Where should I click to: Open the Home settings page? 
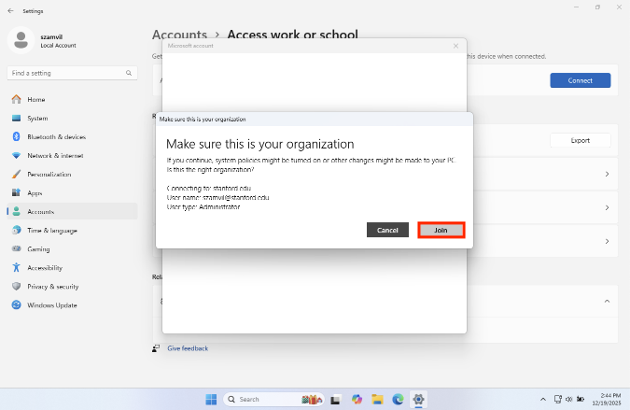(72, 99)
